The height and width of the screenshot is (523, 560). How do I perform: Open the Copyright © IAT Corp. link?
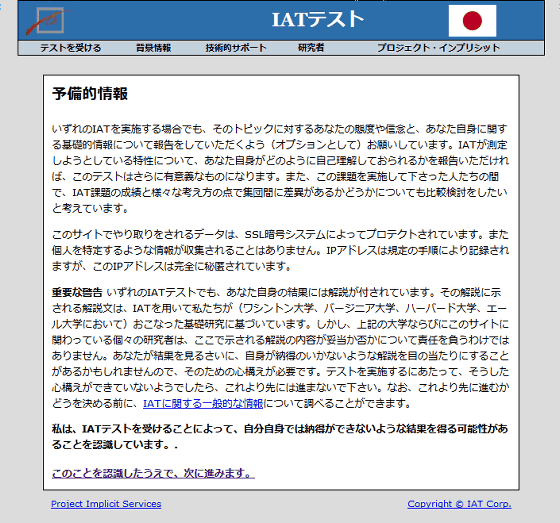459,504
